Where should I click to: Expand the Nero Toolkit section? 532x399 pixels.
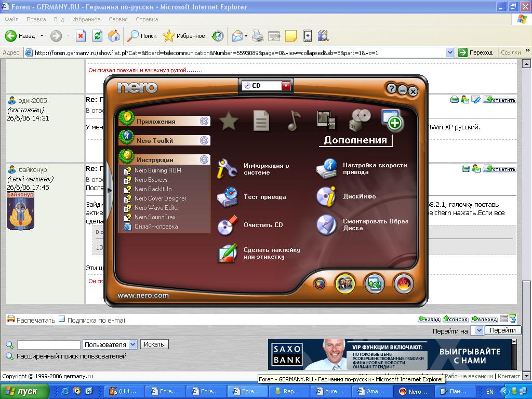205,140
